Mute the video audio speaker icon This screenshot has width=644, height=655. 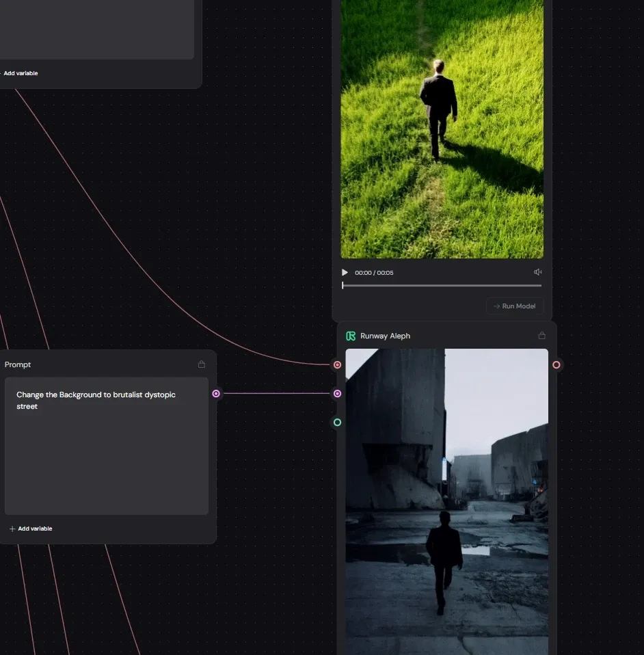pos(537,272)
